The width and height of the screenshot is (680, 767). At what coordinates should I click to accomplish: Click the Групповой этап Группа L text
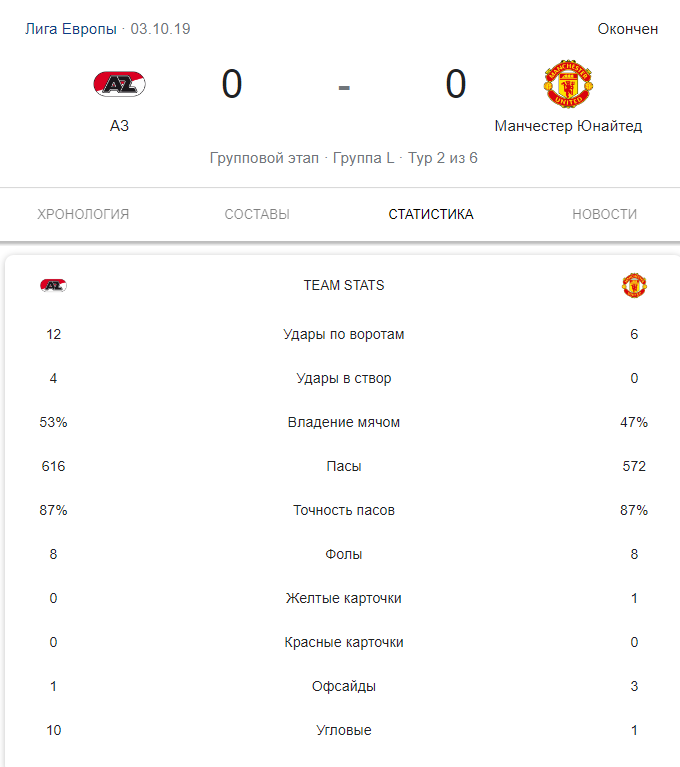point(302,158)
